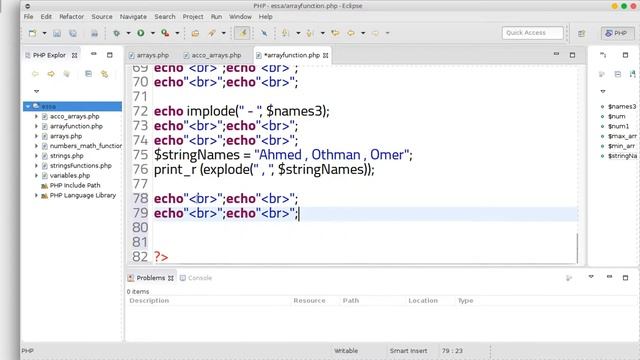Click Collapse All in PHP Explorer
Screen dimensions: 640x360
88,74
